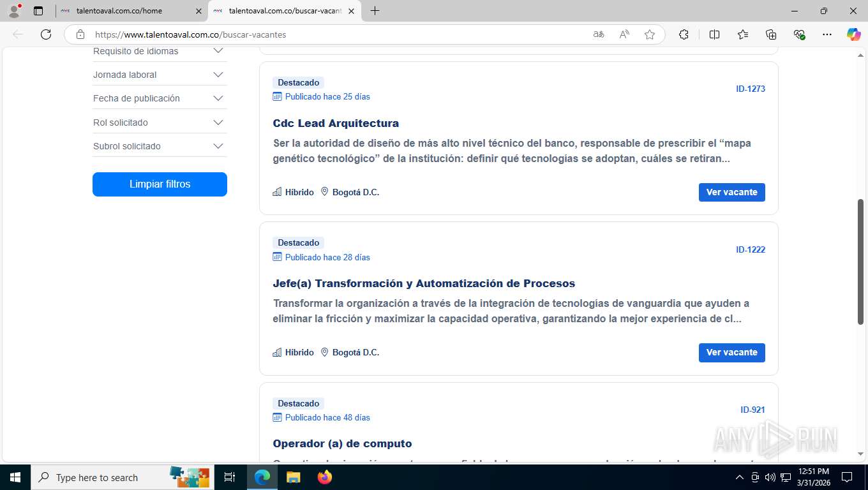868x490 pixels.
Task: Click the Limpiar filtros button
Action: pyautogui.click(x=160, y=184)
